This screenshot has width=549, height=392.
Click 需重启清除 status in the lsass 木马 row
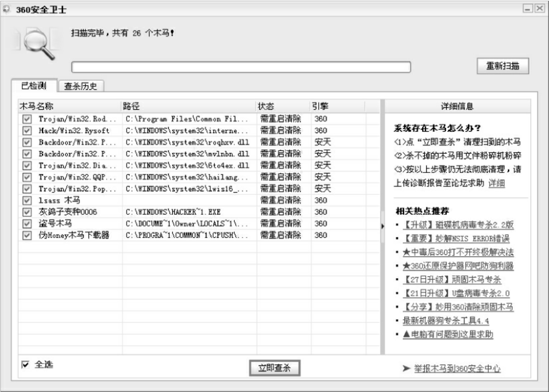pos(281,200)
